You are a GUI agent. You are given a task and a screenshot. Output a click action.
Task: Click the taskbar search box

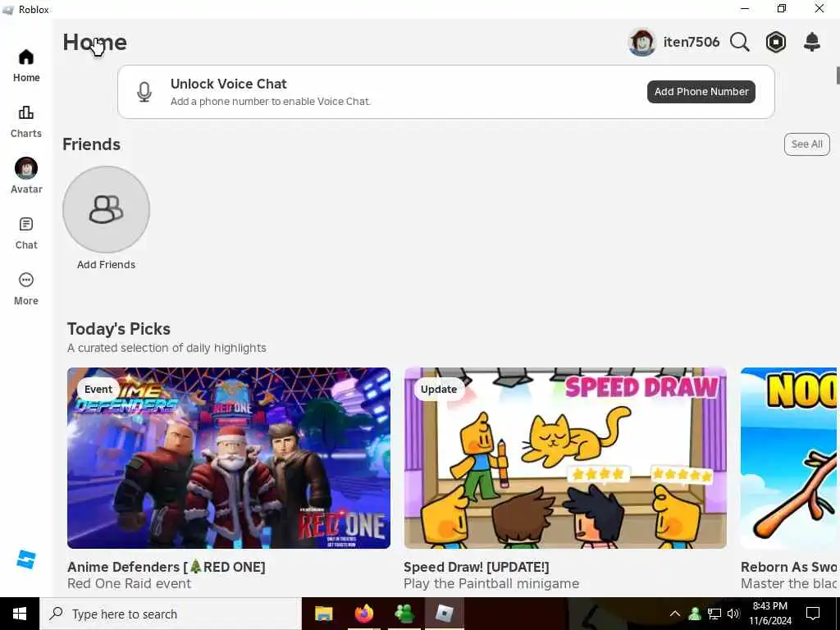point(171,614)
